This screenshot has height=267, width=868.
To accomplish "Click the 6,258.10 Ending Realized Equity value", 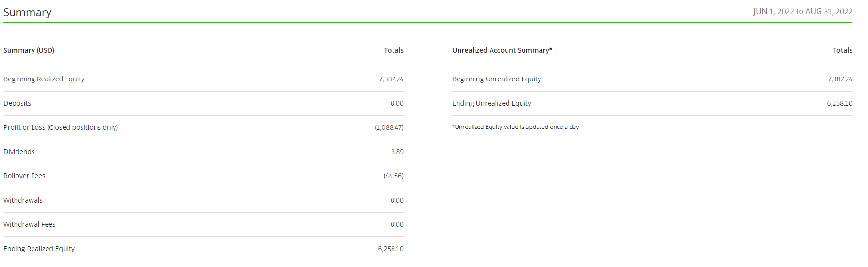I will point(391,249).
